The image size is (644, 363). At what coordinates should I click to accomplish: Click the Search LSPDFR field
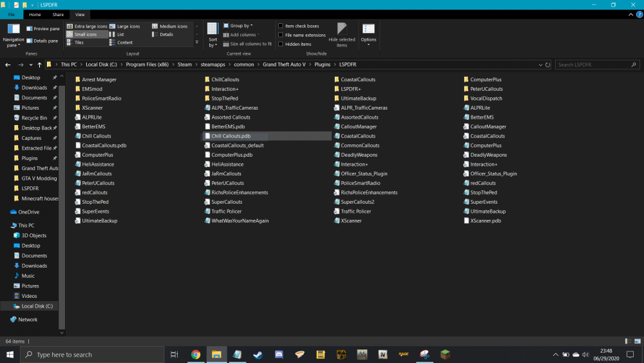pos(598,64)
